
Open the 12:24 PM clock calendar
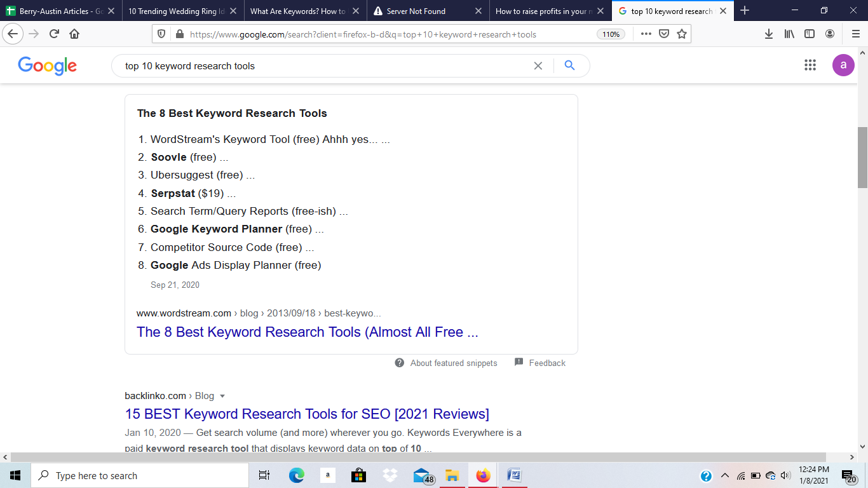click(x=813, y=475)
